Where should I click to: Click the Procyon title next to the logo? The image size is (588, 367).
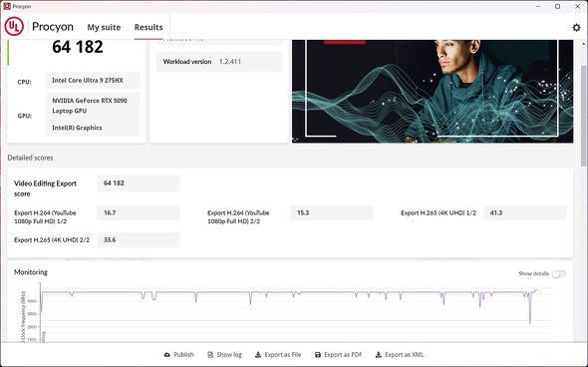pyautogui.click(x=53, y=27)
